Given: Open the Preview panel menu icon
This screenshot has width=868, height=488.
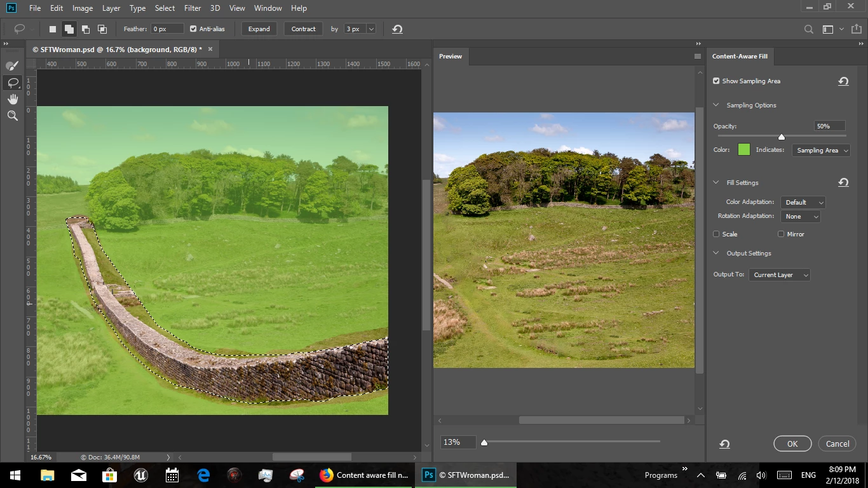Looking at the screenshot, I should tap(697, 57).
